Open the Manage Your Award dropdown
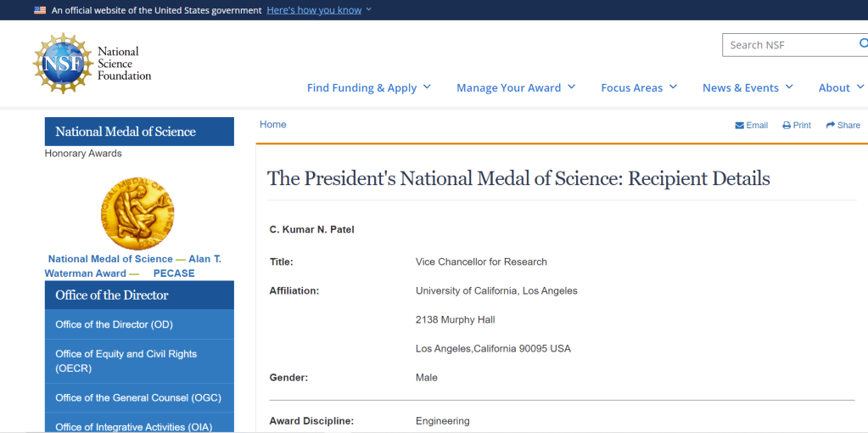868x433 pixels. click(x=515, y=87)
